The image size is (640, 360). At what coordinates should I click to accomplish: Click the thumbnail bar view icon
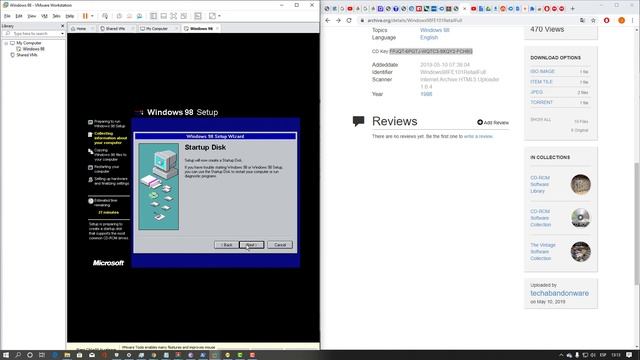164,16
